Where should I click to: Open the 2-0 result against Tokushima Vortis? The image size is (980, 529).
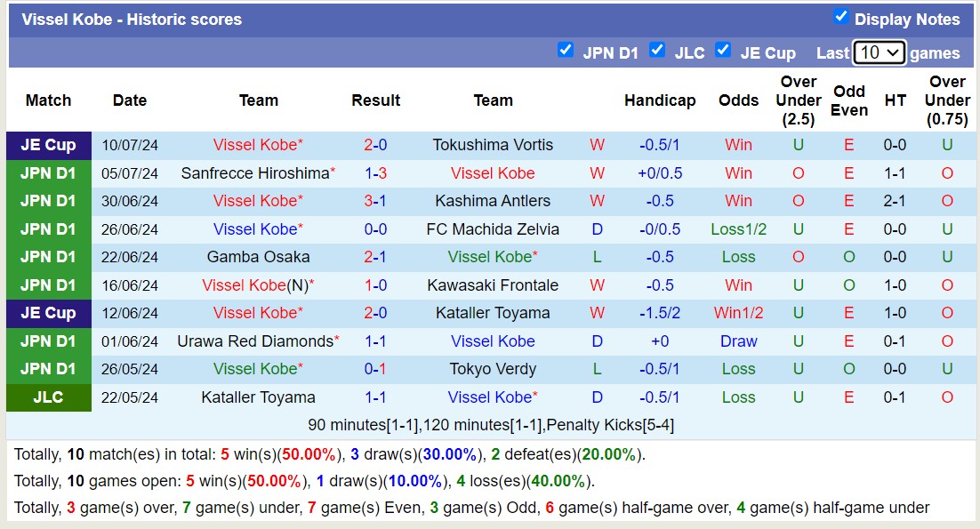click(375, 145)
